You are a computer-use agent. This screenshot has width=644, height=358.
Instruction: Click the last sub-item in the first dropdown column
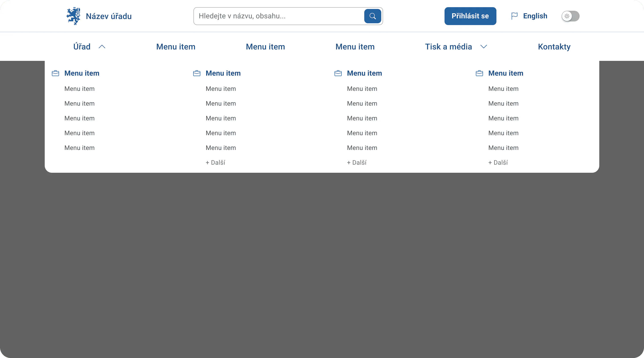click(80, 148)
